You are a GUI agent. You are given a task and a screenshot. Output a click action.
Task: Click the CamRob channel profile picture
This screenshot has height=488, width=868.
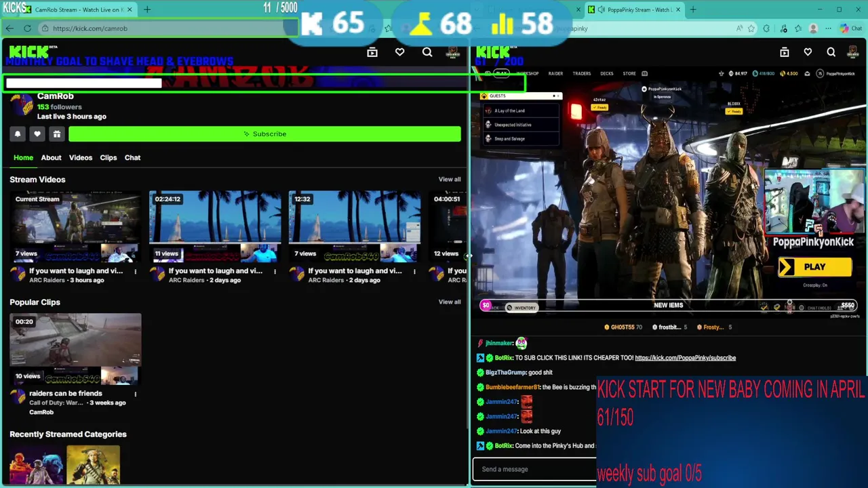(x=22, y=105)
